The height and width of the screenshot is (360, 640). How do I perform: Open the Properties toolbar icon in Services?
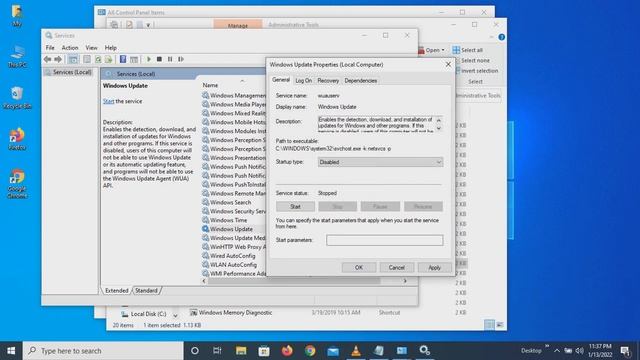point(87,59)
